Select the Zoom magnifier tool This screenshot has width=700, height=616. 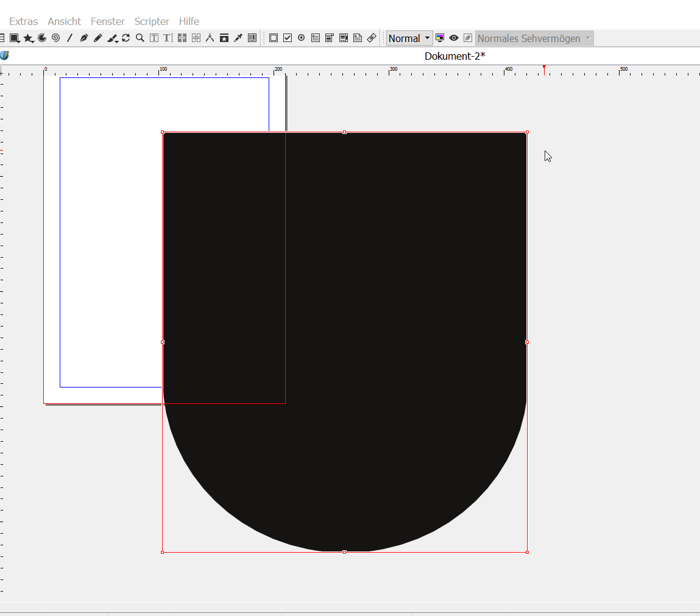[x=140, y=38]
